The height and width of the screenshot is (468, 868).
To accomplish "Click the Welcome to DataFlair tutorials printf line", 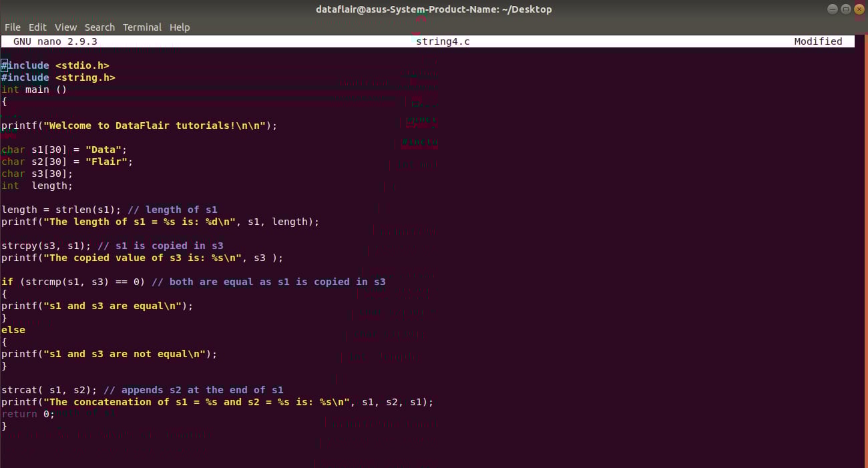I will point(139,126).
